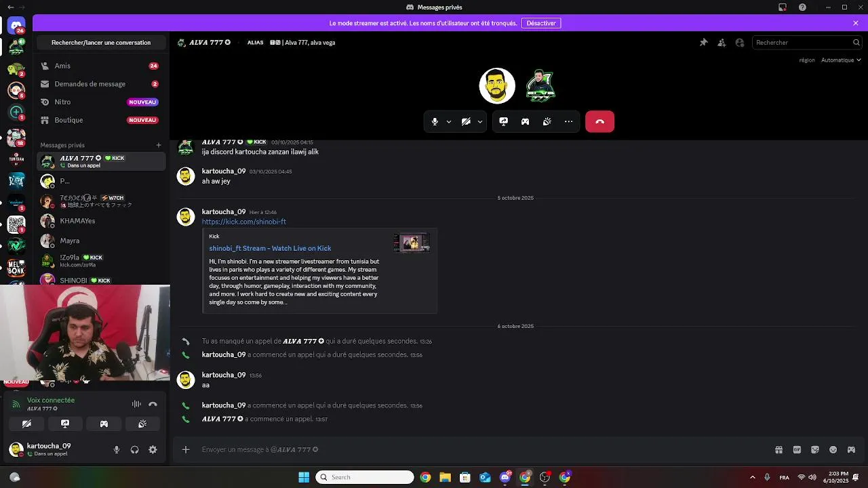Open the MEL BONK server

tap(16, 268)
